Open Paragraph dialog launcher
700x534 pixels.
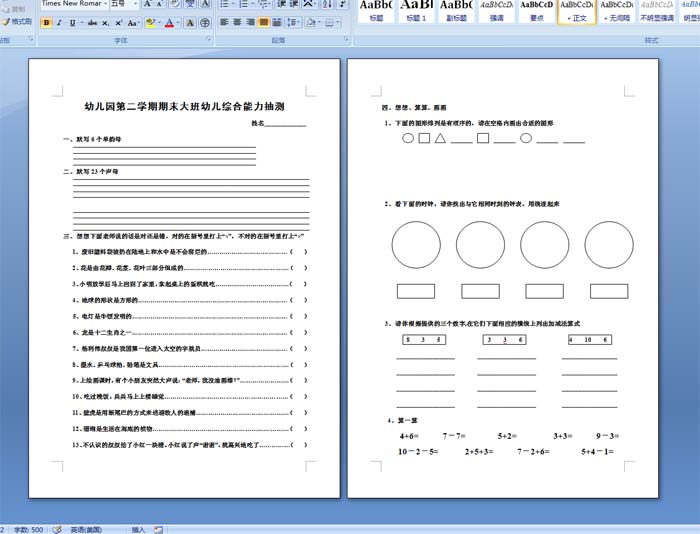(x=346, y=39)
